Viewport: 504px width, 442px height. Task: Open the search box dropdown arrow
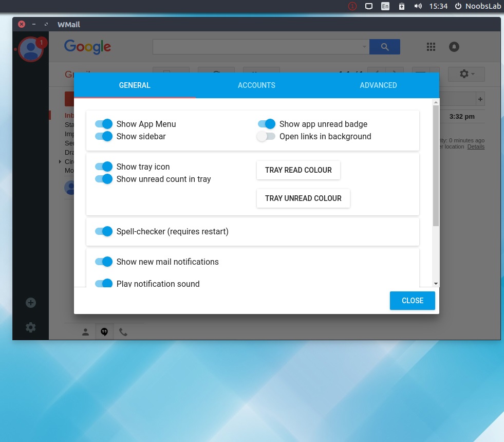click(x=364, y=46)
